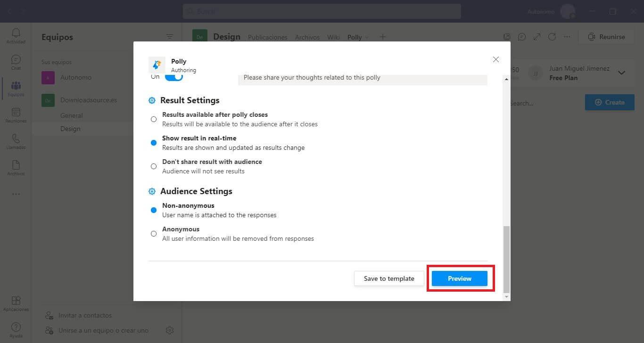
Task: Click the blue Create button
Action: 610,102
